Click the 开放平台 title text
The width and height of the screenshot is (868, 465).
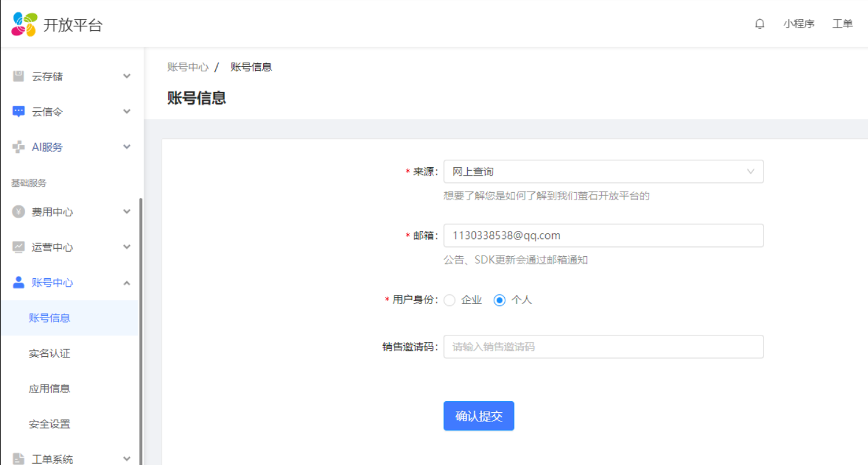tap(73, 25)
